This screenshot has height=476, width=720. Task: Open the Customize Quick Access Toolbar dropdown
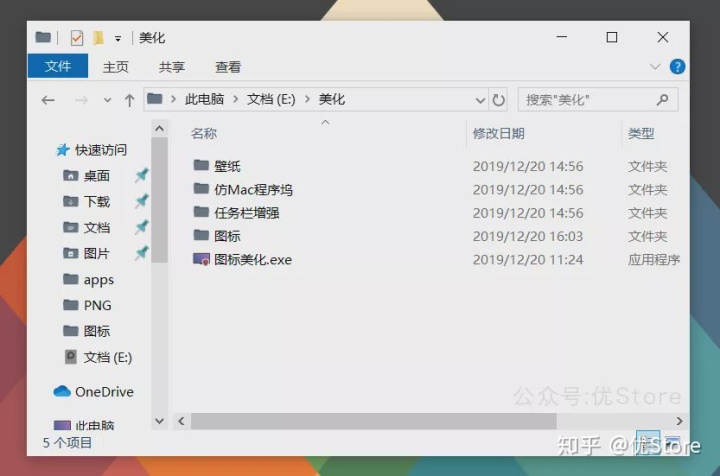[118, 39]
